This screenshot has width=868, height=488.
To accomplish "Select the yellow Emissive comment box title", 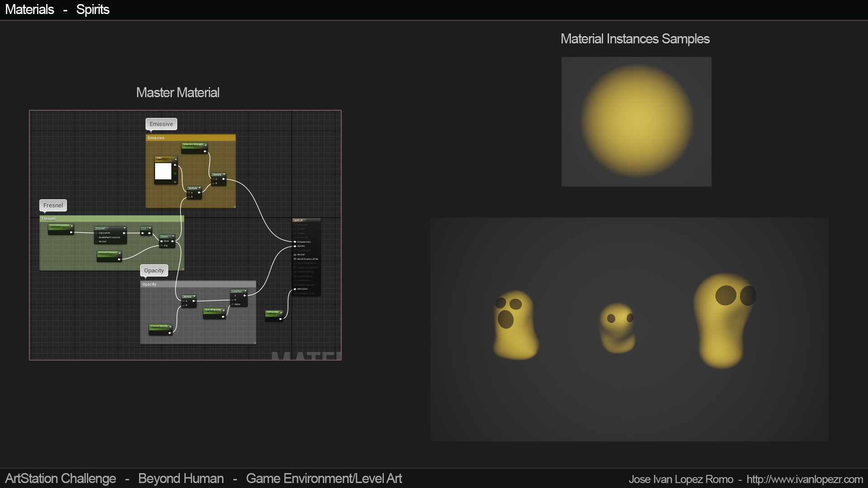I will [x=191, y=138].
